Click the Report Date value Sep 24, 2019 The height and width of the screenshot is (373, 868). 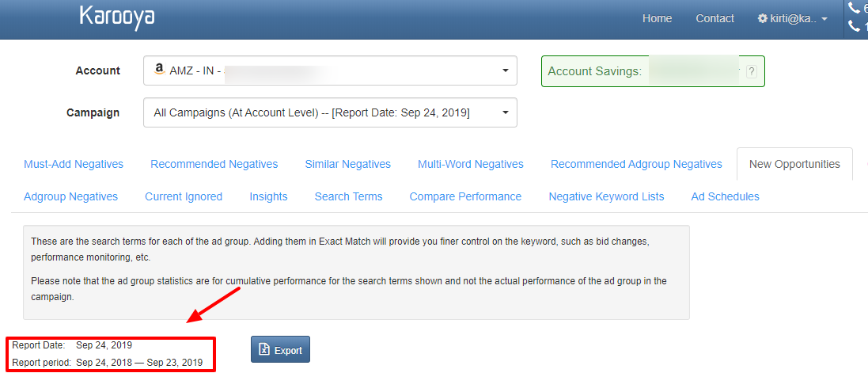104,344
